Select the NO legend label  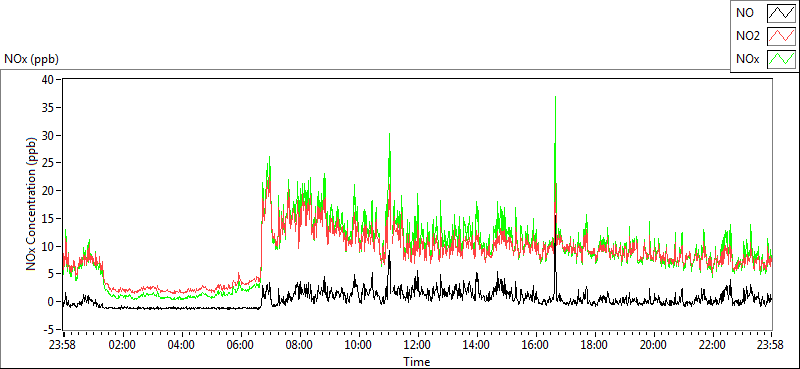click(x=744, y=13)
